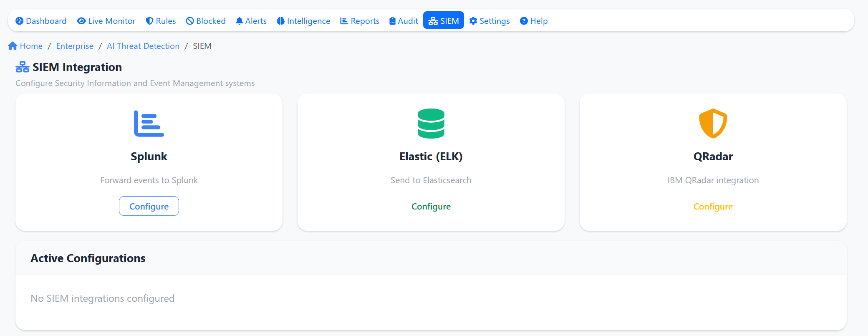Click the SIEM network icon in navbar
Image resolution: width=868 pixels, height=336 pixels.
(433, 21)
